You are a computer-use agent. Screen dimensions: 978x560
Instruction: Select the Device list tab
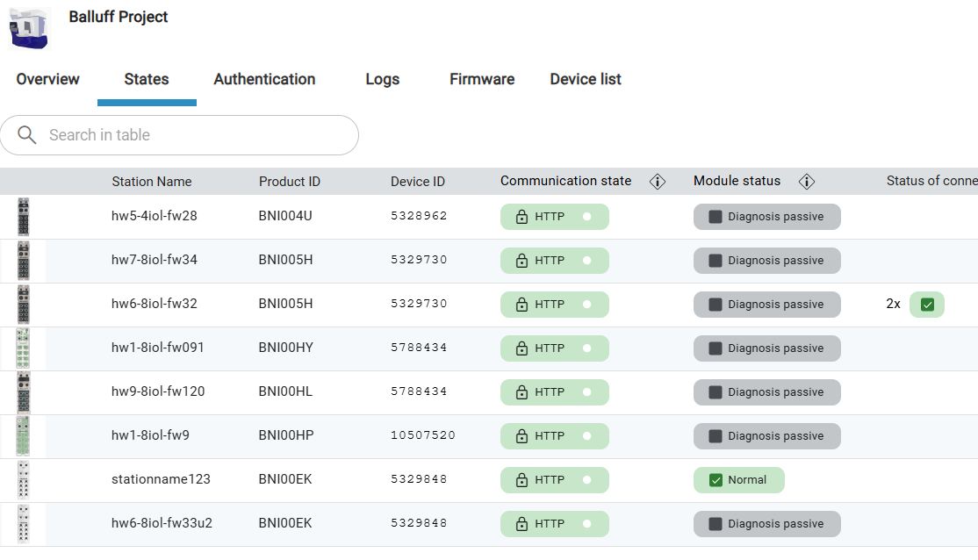point(586,79)
